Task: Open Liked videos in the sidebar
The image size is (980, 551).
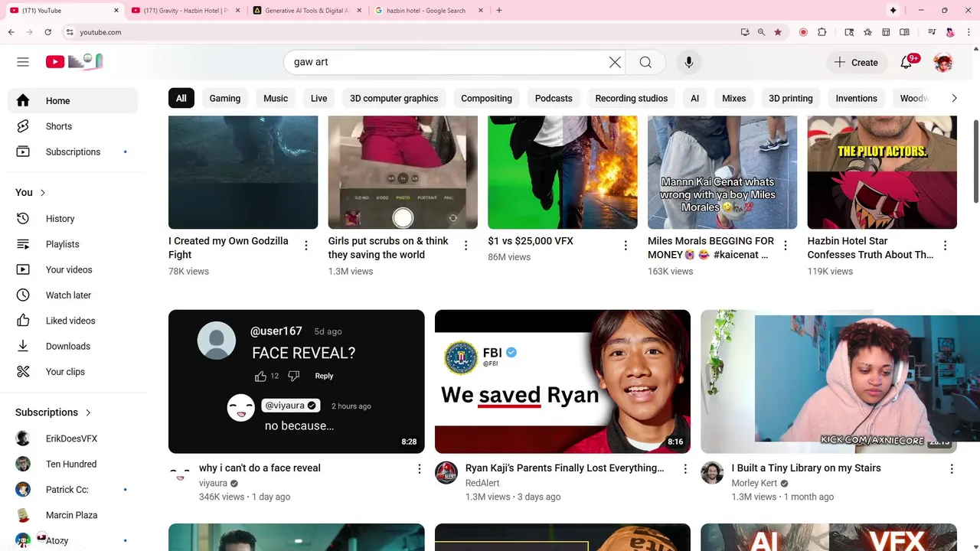Action: pyautogui.click(x=73, y=321)
